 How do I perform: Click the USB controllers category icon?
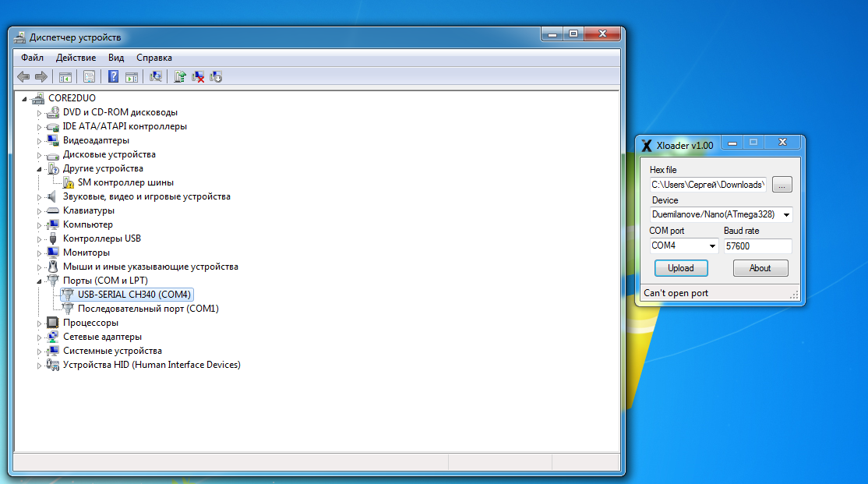click(x=52, y=238)
